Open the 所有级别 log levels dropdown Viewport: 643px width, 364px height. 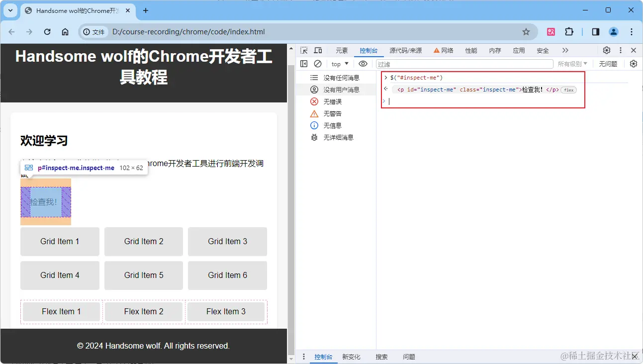point(572,64)
